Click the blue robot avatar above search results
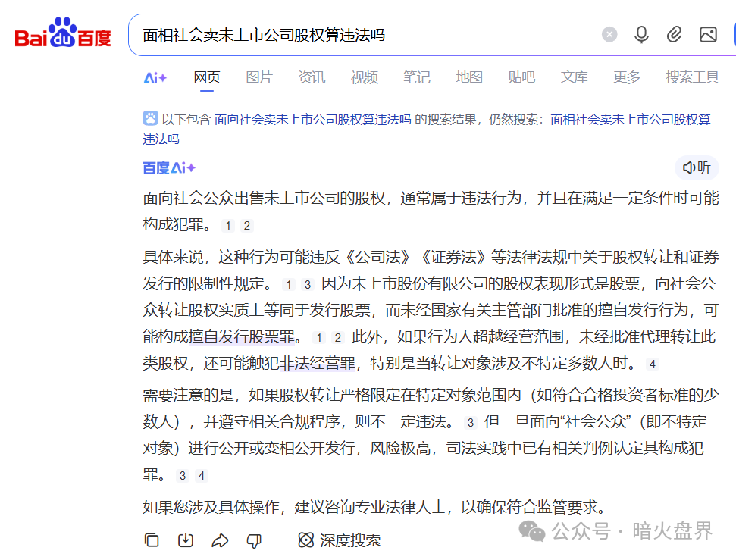This screenshot has height=560, width=736. (x=151, y=119)
